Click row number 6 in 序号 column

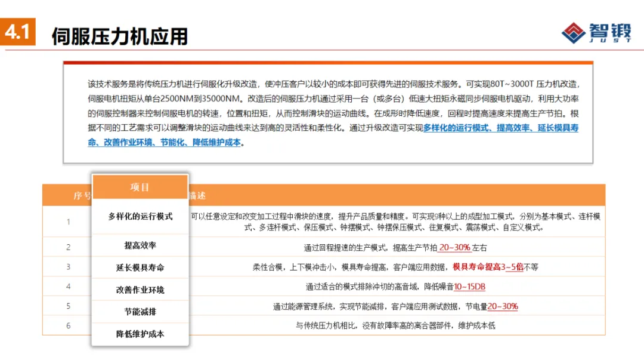(x=68, y=325)
